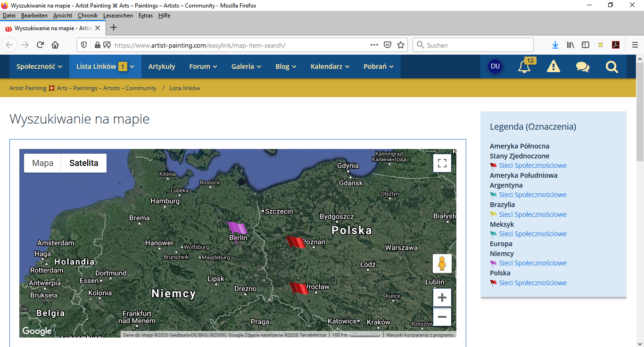Viewport: 644px width, 347px height.
Task: Click the Street View pegman icon
Action: (442, 264)
